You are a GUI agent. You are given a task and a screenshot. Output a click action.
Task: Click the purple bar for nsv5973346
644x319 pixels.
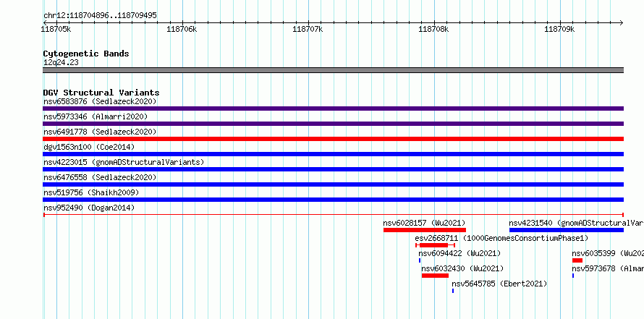pos(333,124)
